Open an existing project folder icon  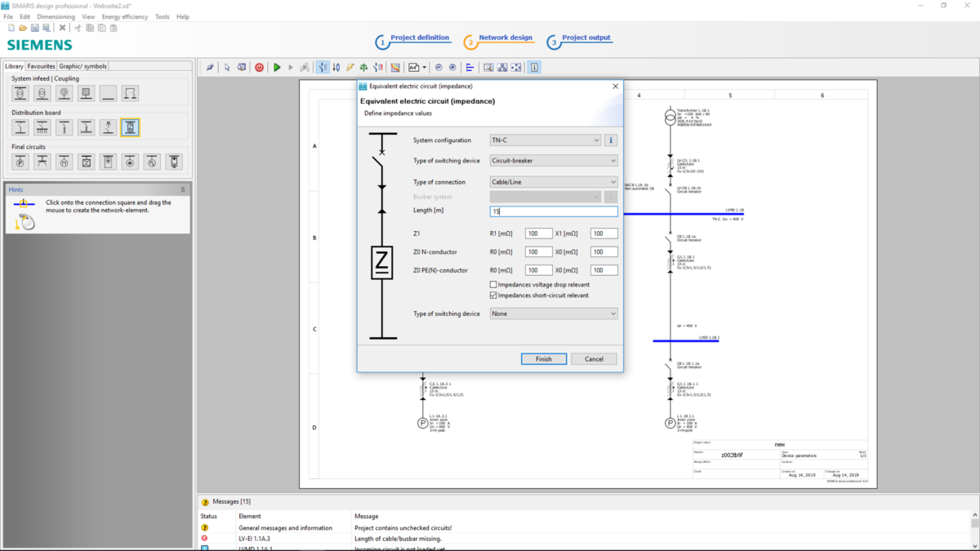point(23,28)
